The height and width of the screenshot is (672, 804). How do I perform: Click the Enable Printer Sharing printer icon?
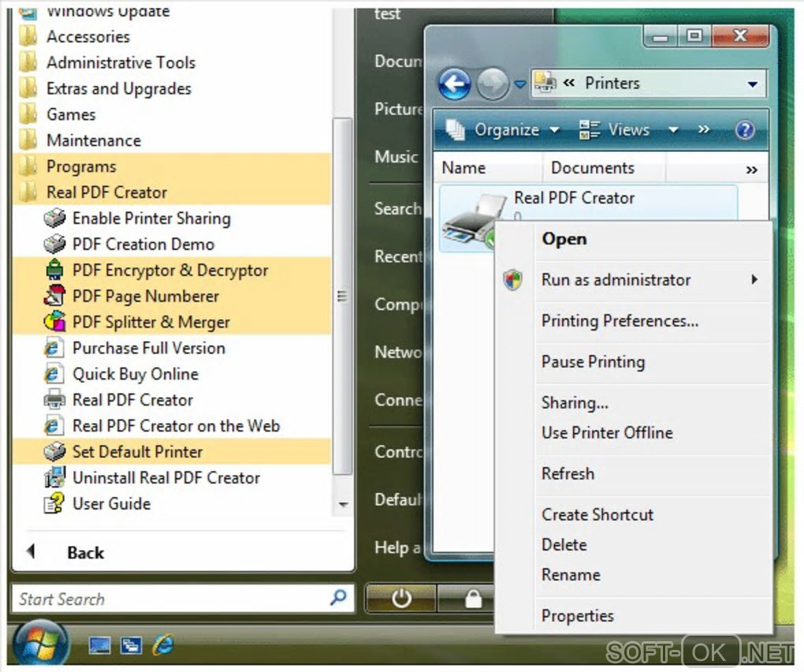54,218
